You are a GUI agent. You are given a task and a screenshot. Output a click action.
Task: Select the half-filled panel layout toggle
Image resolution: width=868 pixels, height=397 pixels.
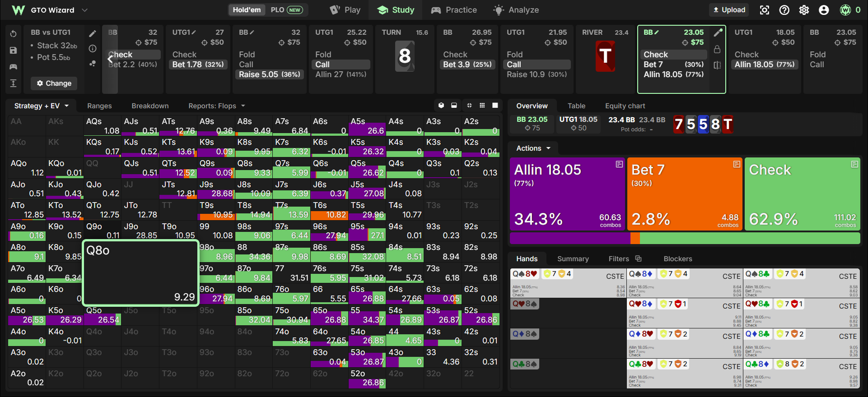454,106
